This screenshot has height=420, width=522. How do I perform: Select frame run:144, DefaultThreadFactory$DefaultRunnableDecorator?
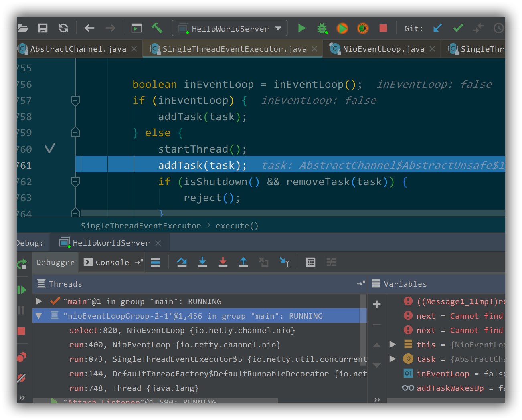[218, 374]
